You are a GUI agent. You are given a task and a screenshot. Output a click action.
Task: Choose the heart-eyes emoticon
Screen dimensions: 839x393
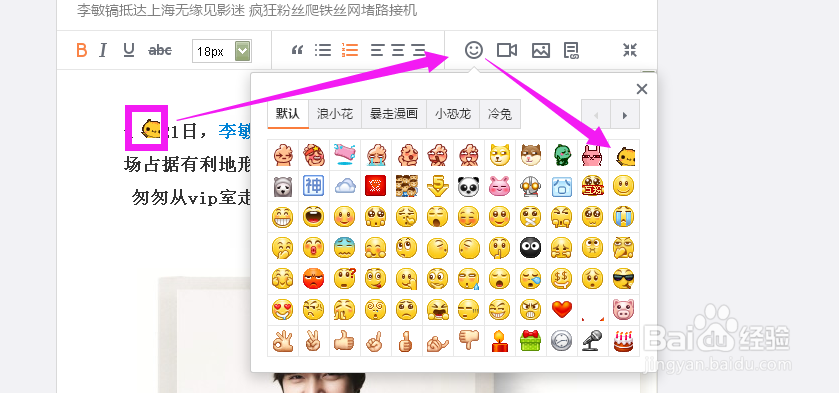point(283,309)
